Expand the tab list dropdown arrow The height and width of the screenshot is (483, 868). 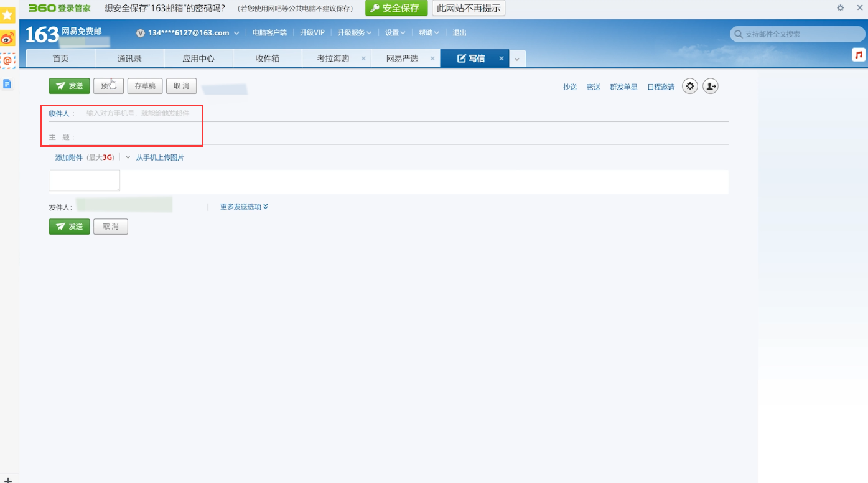click(517, 59)
